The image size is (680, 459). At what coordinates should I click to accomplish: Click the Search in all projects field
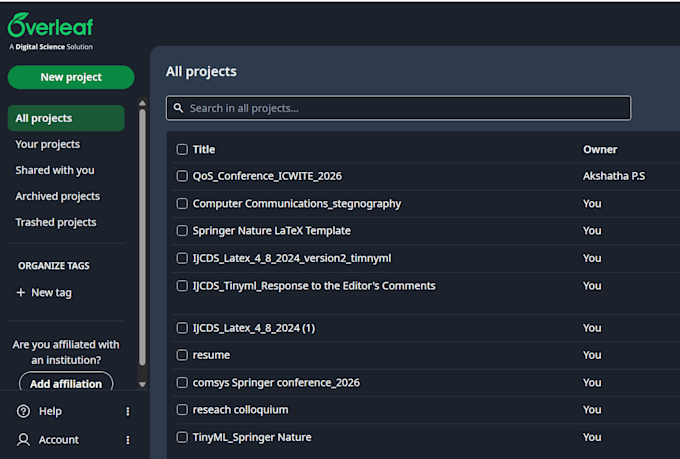(x=398, y=108)
